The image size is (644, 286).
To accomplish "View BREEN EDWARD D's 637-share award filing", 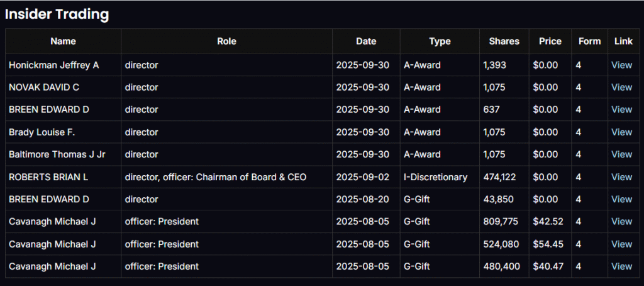I will coord(621,110).
